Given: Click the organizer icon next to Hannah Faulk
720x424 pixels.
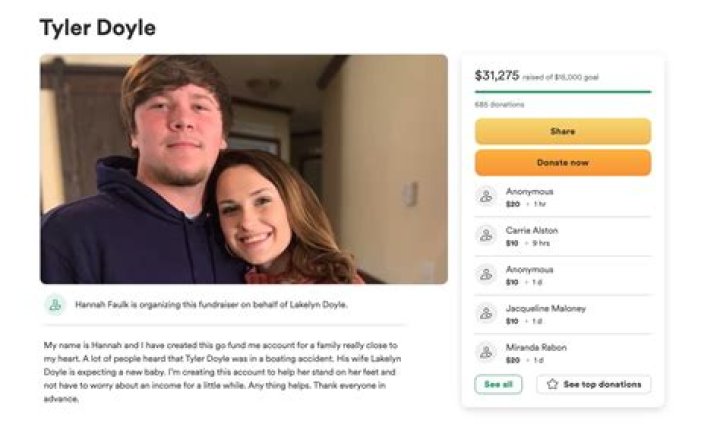Looking at the screenshot, I should coord(55,305).
